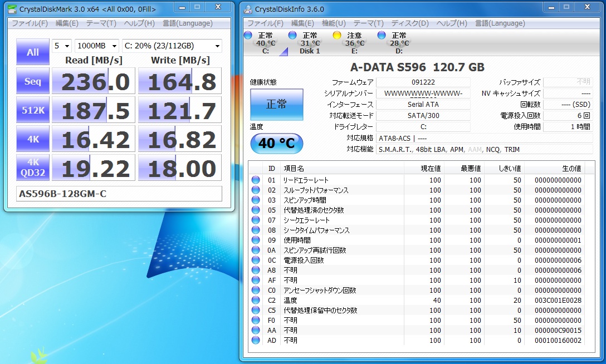Click the 正常 health status button

click(277, 105)
